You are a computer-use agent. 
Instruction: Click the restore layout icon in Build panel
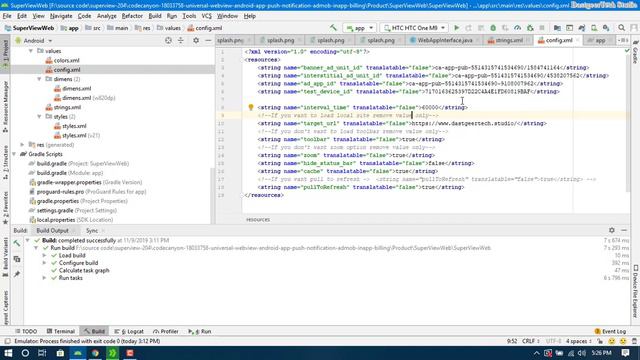[17, 259]
